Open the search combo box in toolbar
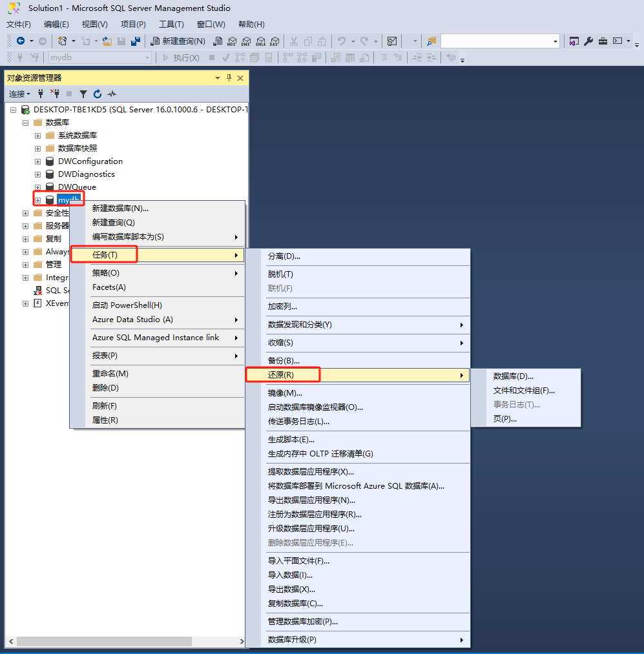This screenshot has width=644, height=654. (x=555, y=41)
